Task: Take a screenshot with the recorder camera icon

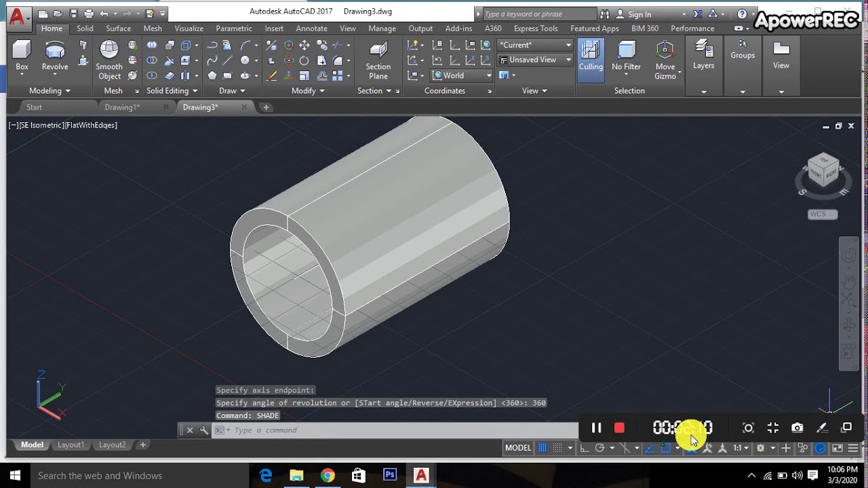Action: click(x=797, y=428)
